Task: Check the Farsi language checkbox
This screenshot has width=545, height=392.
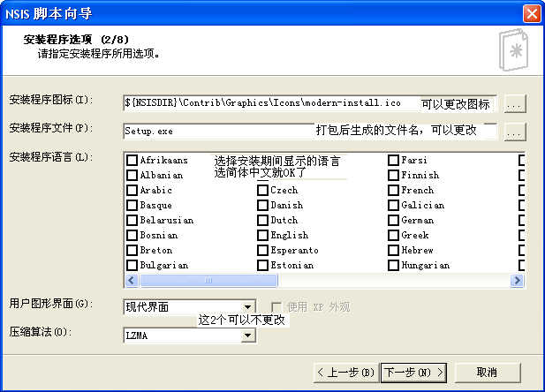Action: (393, 160)
